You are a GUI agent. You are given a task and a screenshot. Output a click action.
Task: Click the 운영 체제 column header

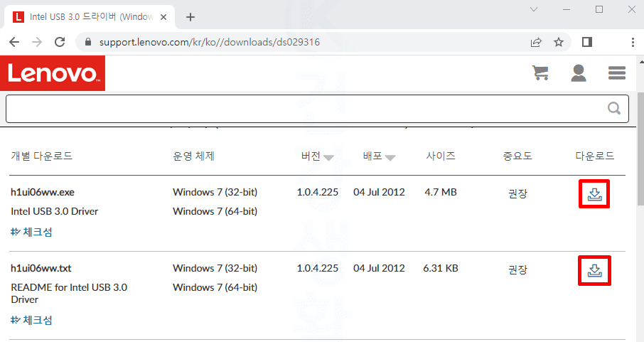click(x=193, y=156)
